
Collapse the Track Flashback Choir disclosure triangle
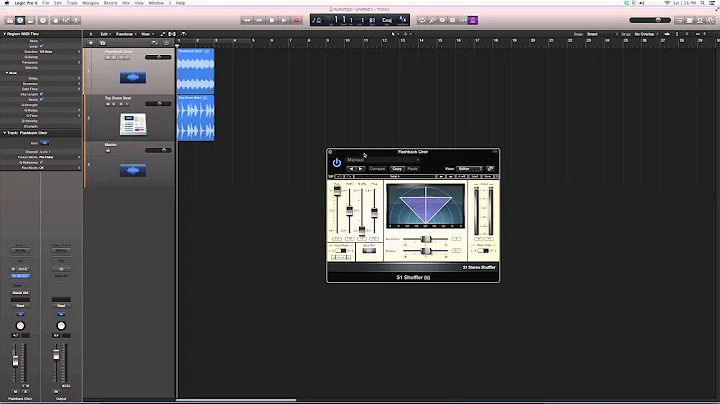(x=5, y=133)
